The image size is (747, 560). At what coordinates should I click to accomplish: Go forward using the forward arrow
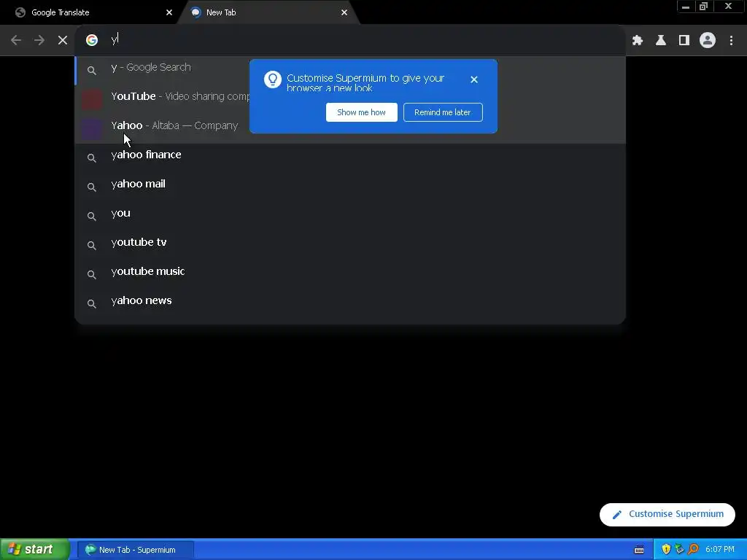(x=39, y=40)
